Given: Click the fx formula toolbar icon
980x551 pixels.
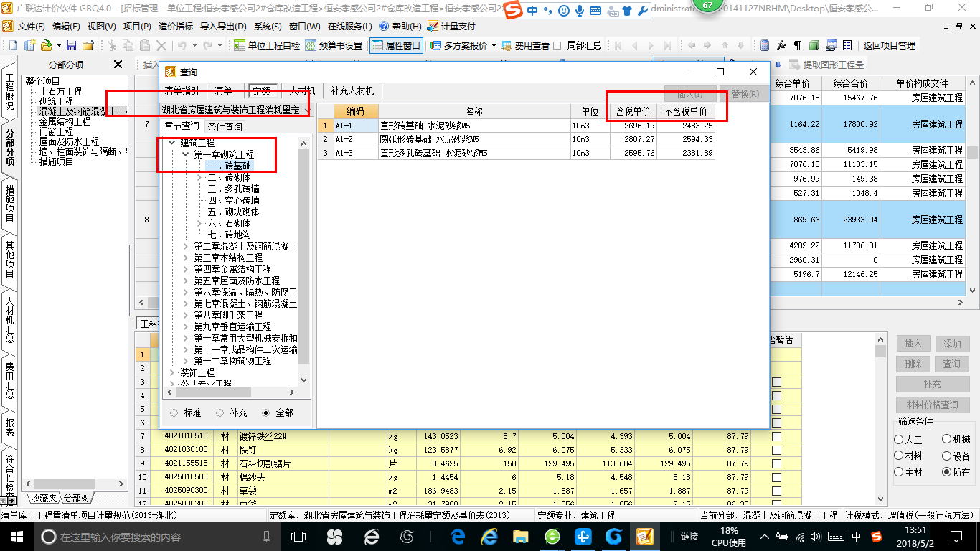Looking at the screenshot, I should 781,45.
